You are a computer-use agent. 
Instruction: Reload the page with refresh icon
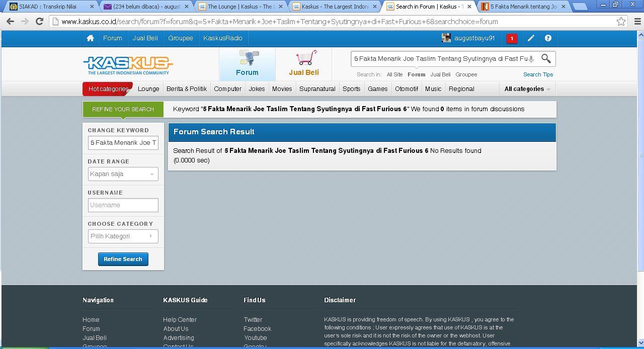[x=39, y=22]
